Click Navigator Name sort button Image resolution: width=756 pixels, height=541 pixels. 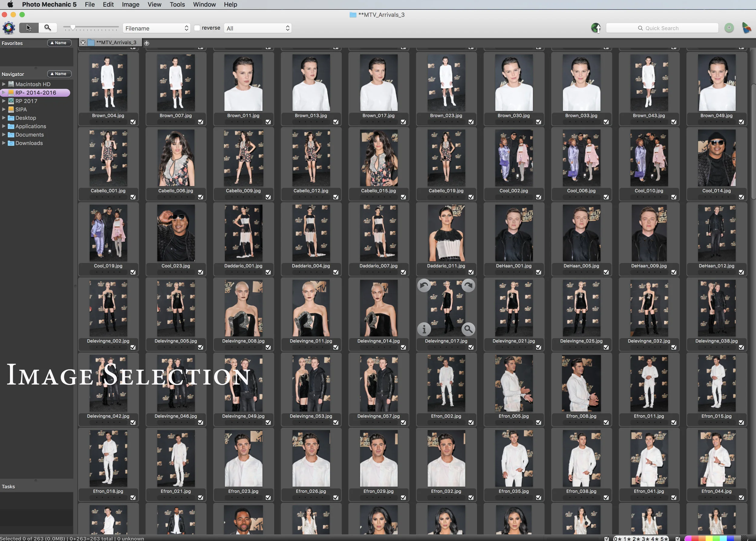coord(59,74)
